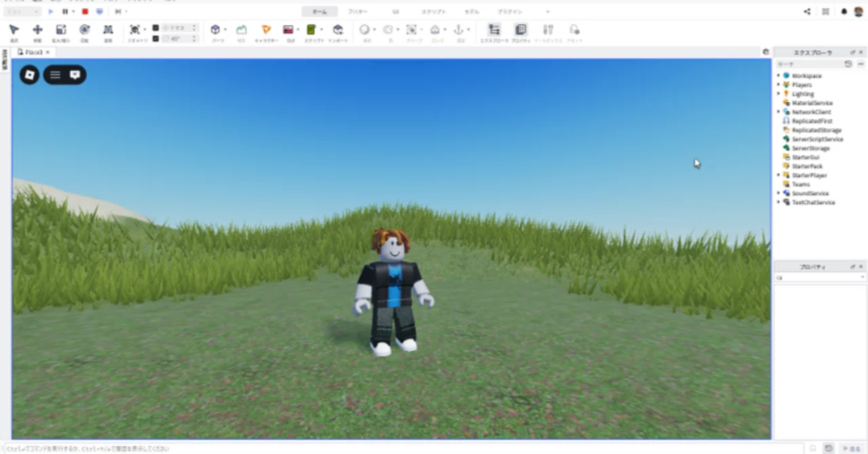Expand the SoundService tree node
Screen dimensions: 868x454
point(778,193)
